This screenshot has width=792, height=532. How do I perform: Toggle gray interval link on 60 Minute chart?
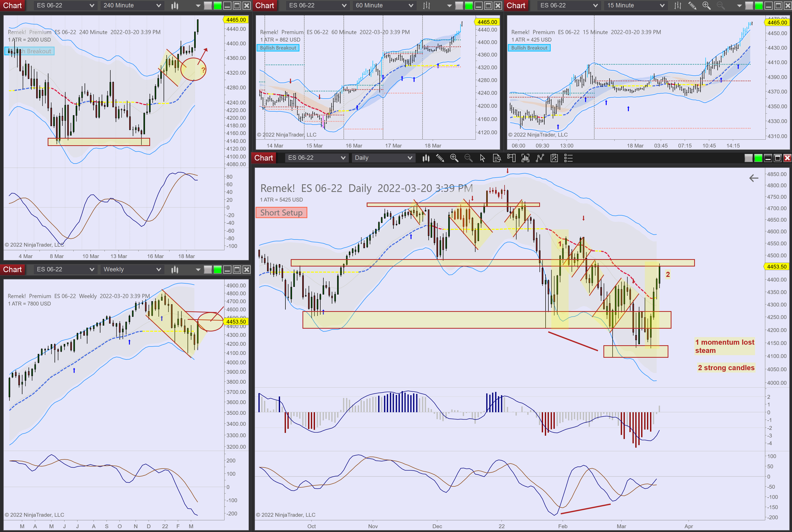click(459, 5)
